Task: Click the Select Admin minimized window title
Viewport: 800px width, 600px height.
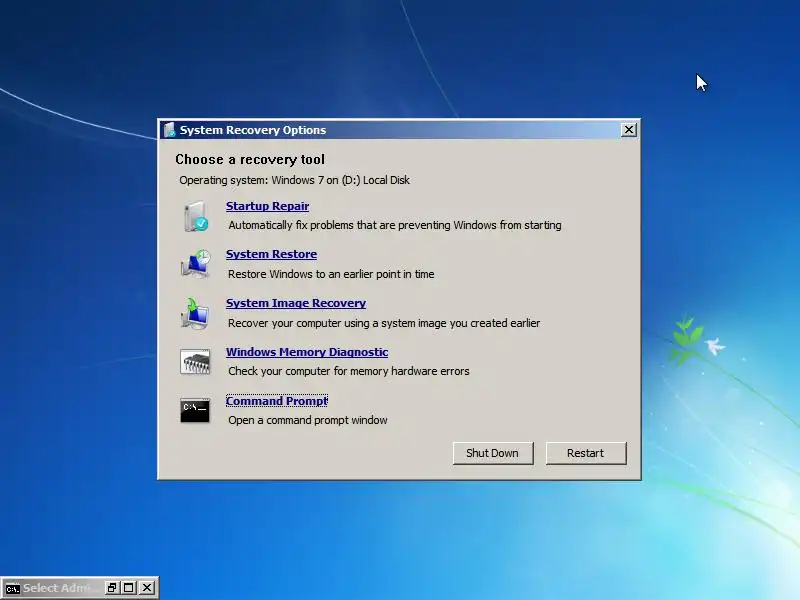Action: point(60,588)
